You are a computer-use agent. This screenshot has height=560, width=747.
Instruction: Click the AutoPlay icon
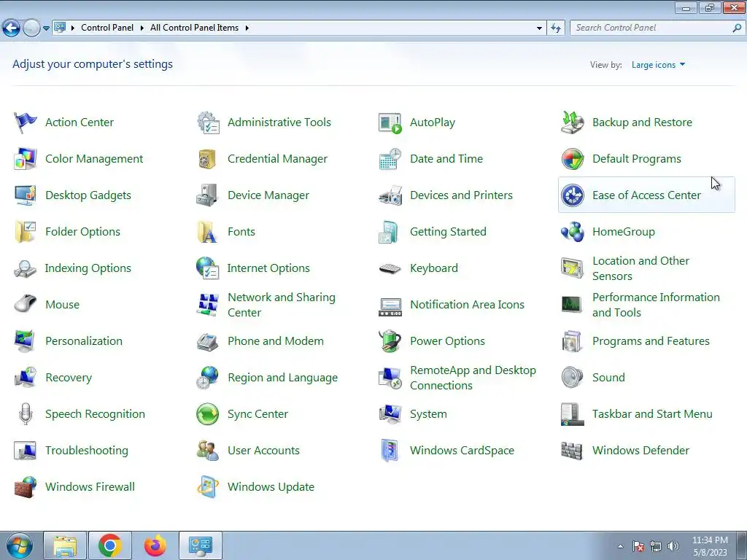pyautogui.click(x=390, y=122)
